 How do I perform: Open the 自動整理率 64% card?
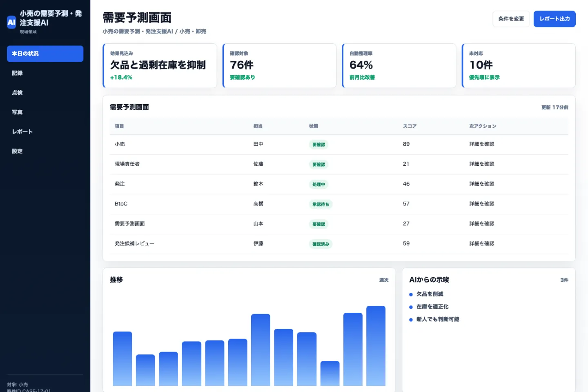pyautogui.click(x=399, y=66)
